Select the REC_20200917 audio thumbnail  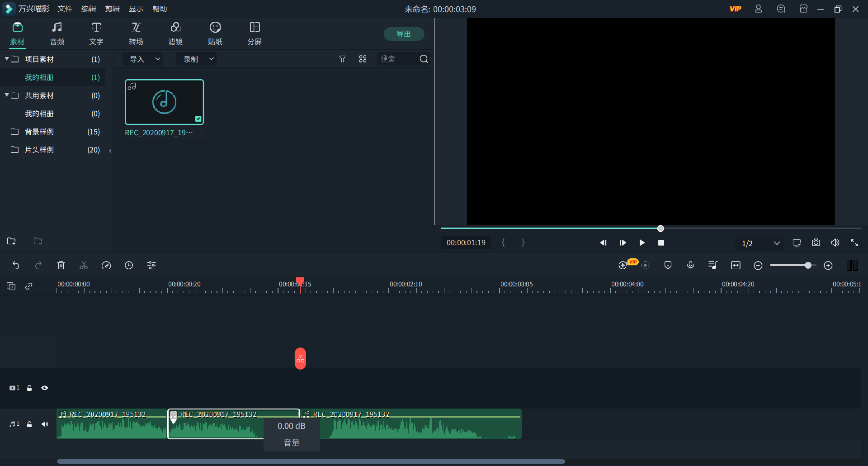coord(164,102)
